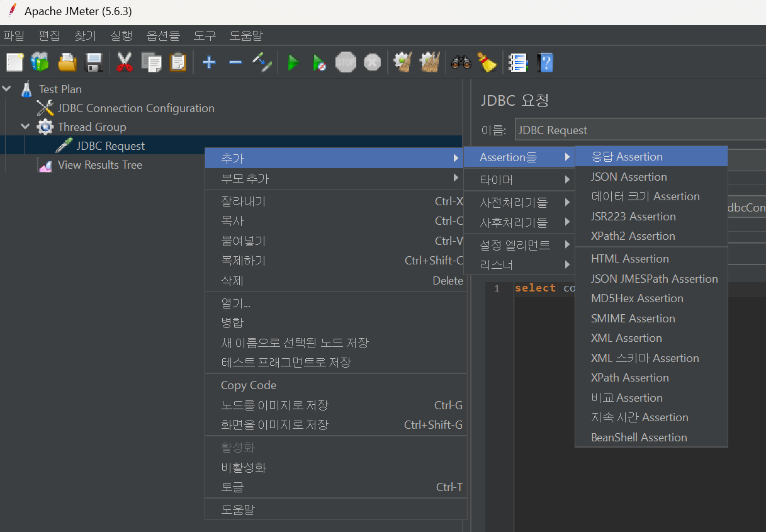Expand the 사후처리기들 submenu
The image size is (766, 532).
(519, 222)
